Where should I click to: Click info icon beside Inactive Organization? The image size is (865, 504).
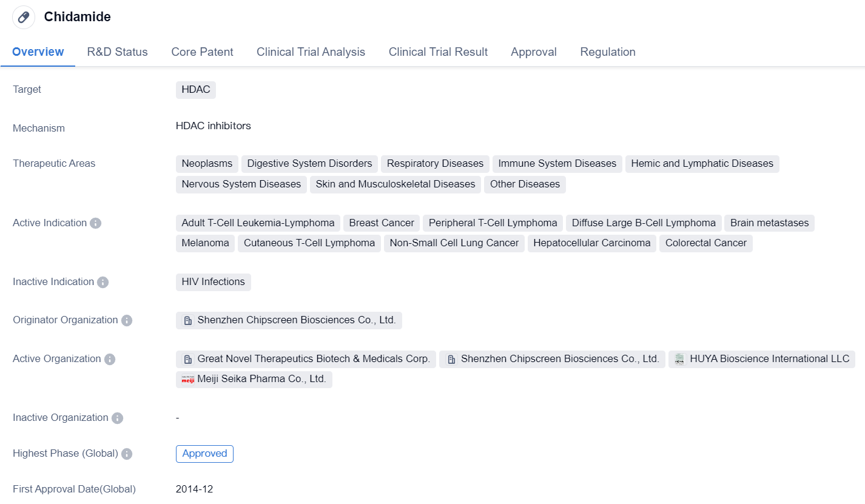point(117,418)
